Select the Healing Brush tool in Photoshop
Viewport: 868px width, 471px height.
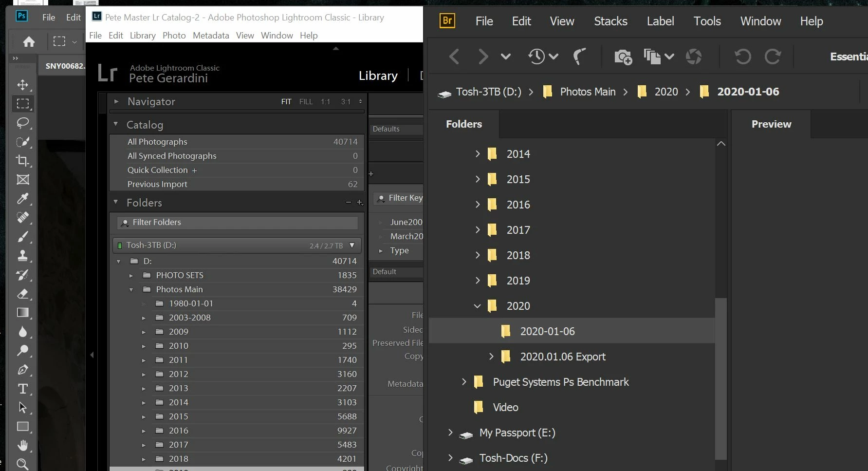(x=22, y=218)
